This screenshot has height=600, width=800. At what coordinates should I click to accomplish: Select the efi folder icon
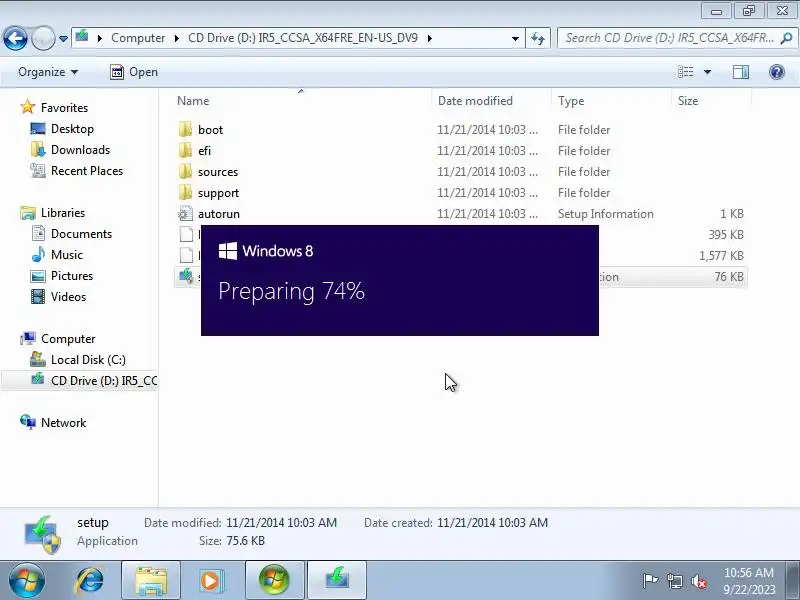click(x=185, y=151)
